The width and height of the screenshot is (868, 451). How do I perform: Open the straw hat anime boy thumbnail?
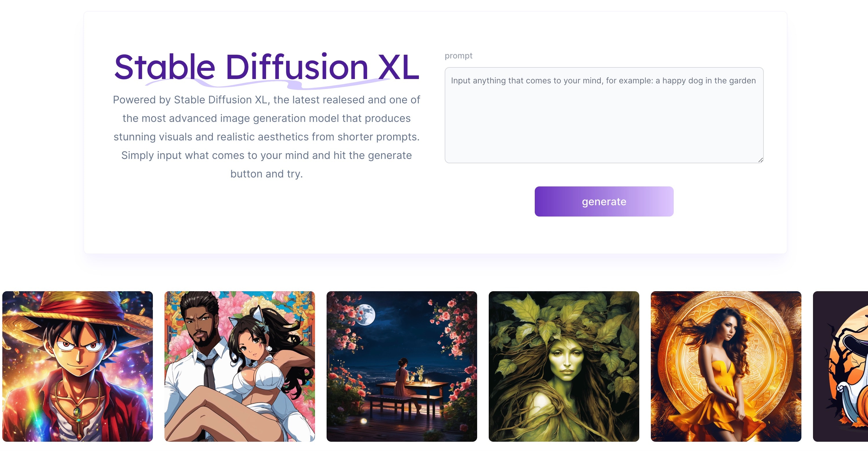click(78, 366)
